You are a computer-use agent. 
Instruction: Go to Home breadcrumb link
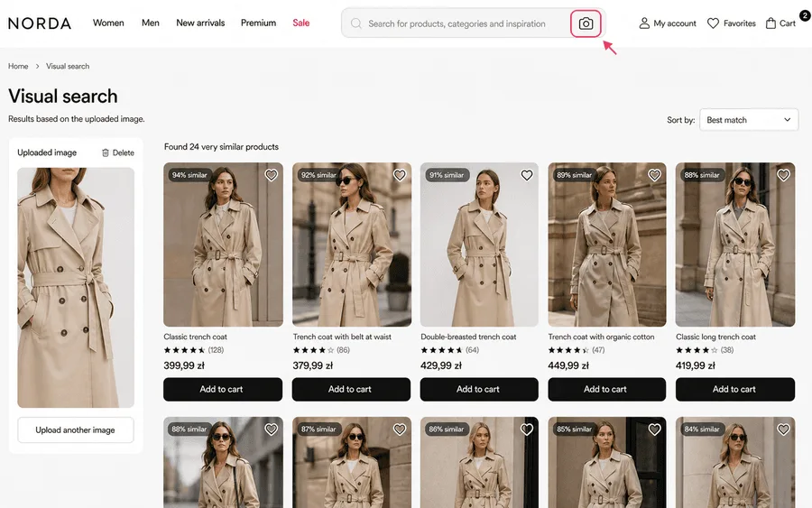click(18, 66)
